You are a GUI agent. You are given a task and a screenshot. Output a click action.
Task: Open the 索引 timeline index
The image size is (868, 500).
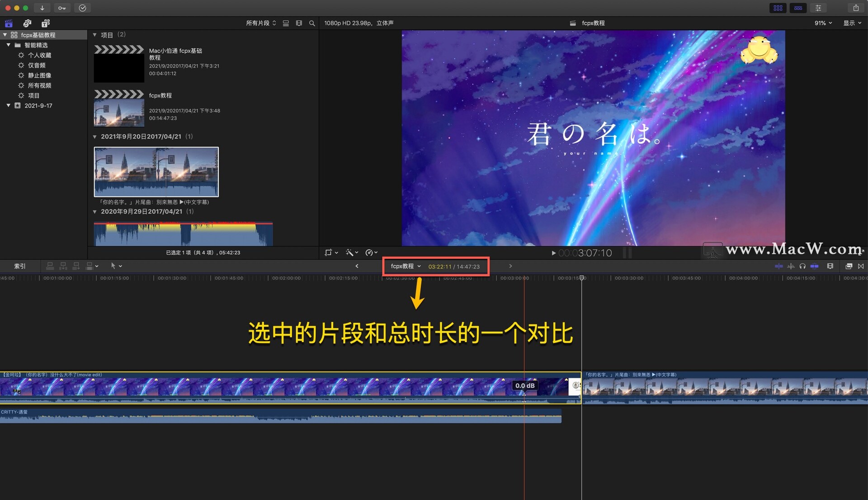[20, 266]
